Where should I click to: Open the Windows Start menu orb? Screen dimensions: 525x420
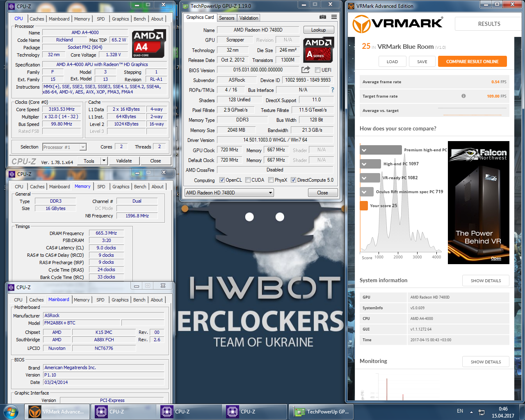tap(10, 411)
